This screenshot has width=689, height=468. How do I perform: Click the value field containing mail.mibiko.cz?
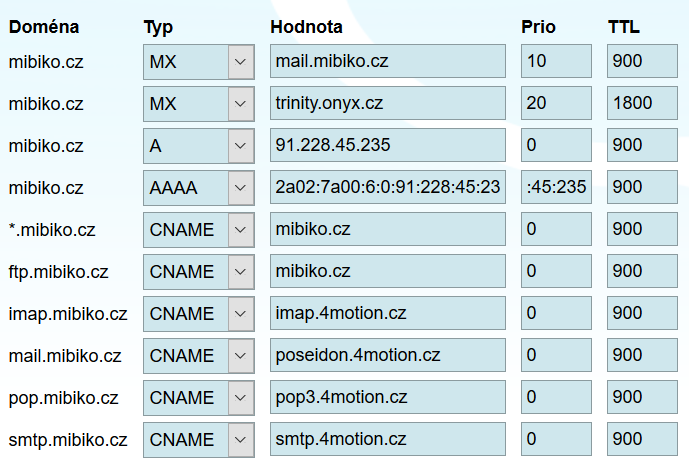pyautogui.click(x=388, y=62)
